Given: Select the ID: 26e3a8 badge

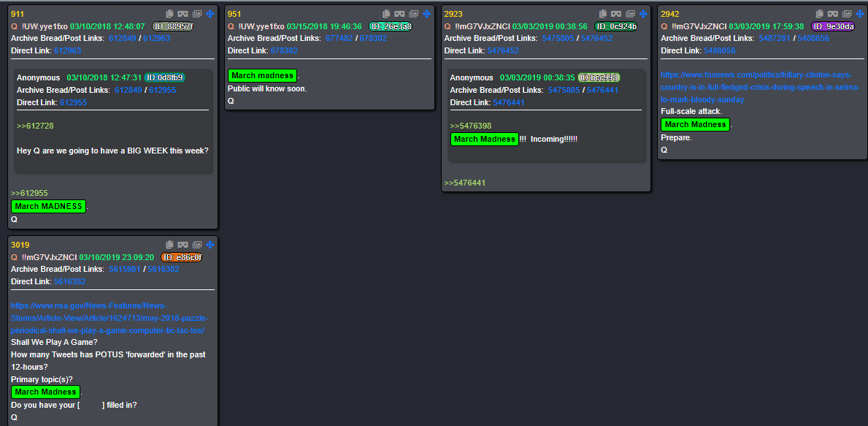Looking at the screenshot, I should tap(391, 26).
